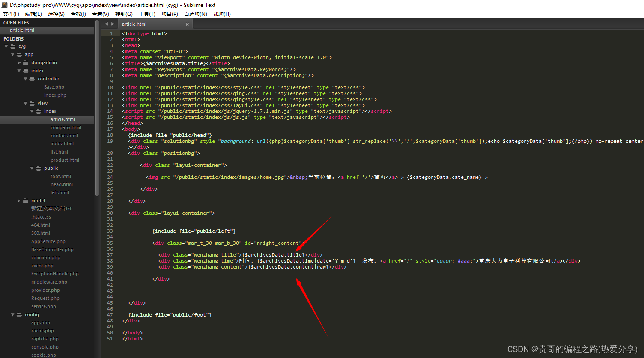Screen dimensions: 644x358
Task: Click the model folder icon
Action: click(26, 201)
